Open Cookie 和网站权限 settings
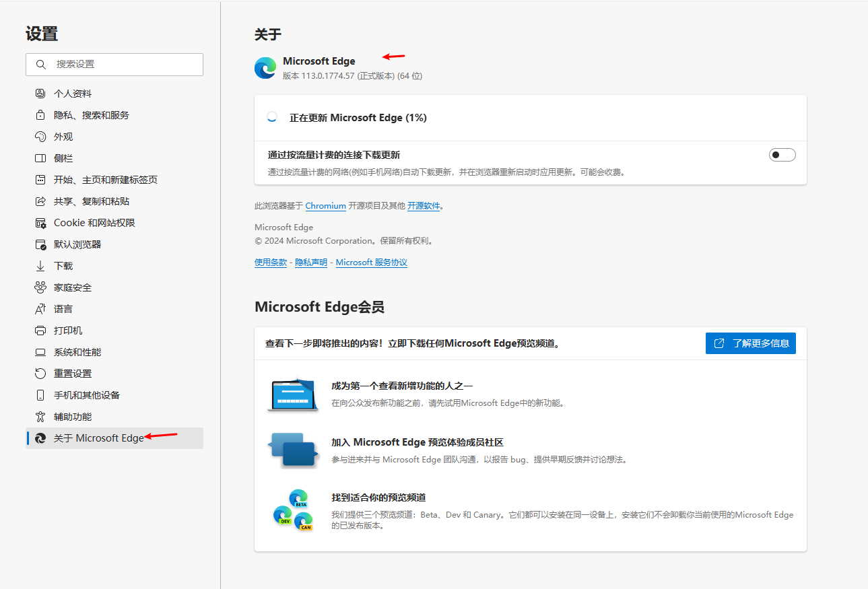The height and width of the screenshot is (589, 868). tap(114, 223)
